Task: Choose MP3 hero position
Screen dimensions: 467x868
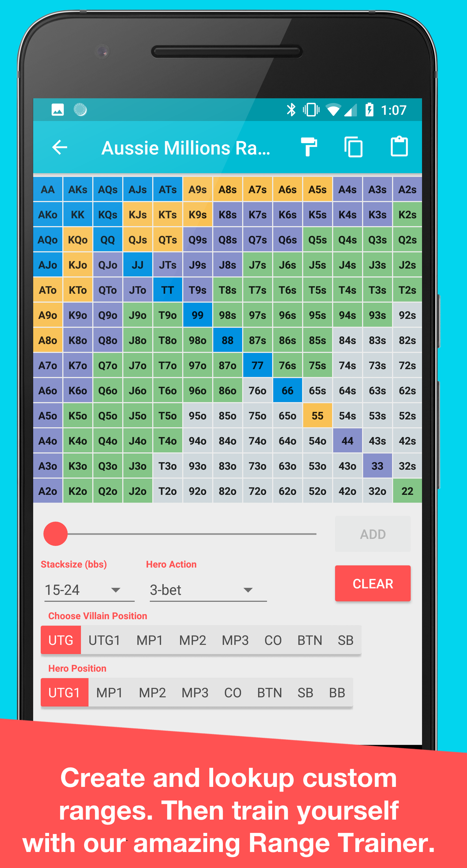Action: click(x=195, y=692)
